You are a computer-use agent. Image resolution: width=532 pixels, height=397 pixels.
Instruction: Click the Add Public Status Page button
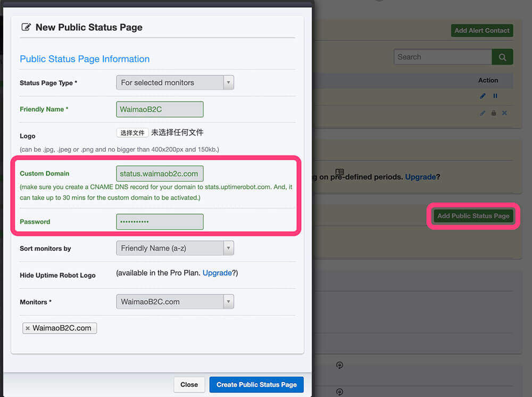[x=473, y=216]
